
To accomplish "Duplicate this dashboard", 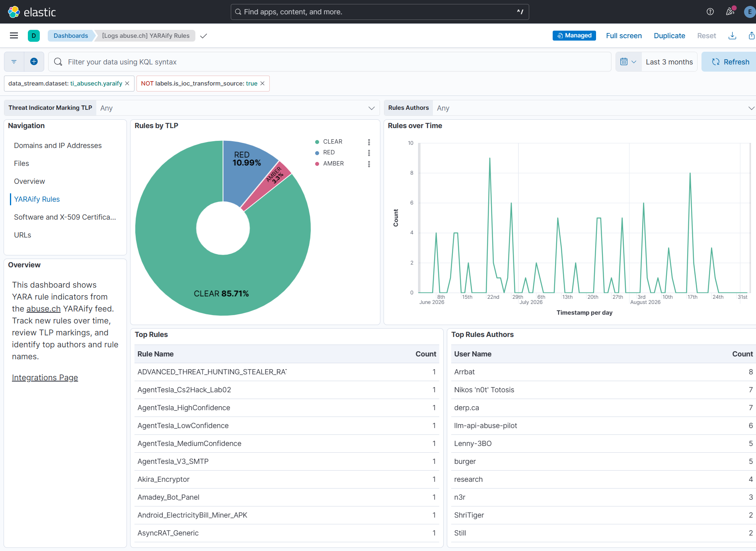I will 669,36.
